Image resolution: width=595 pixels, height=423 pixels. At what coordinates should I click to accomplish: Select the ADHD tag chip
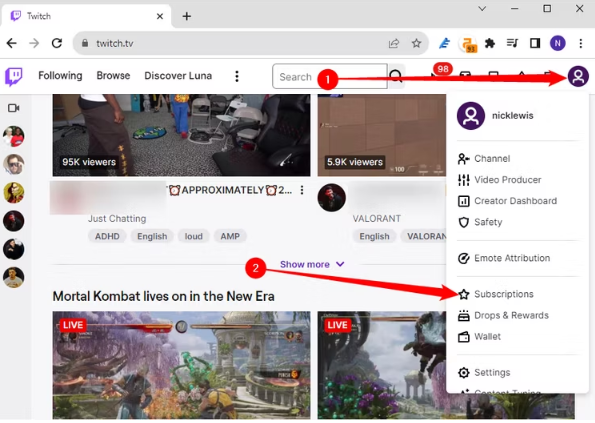pos(107,236)
